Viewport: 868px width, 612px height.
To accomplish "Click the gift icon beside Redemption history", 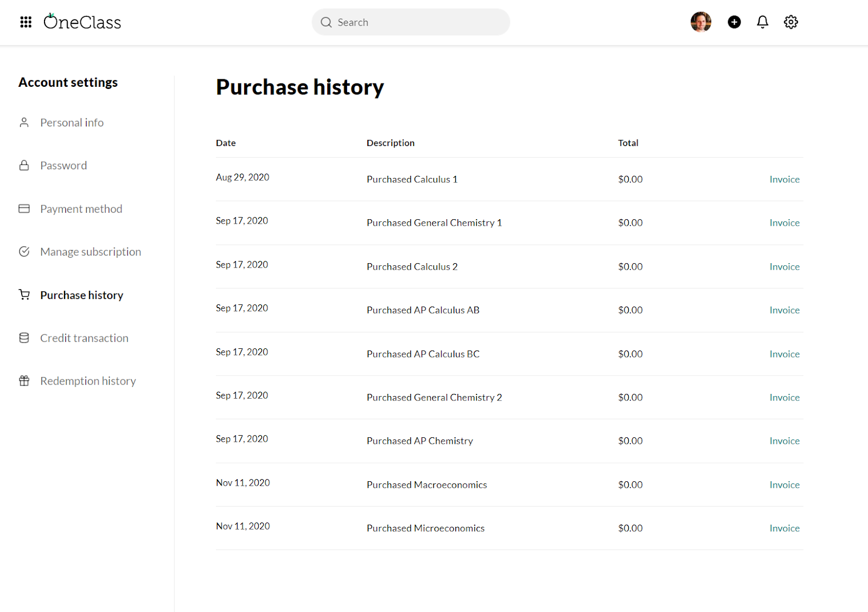I will 24,381.
